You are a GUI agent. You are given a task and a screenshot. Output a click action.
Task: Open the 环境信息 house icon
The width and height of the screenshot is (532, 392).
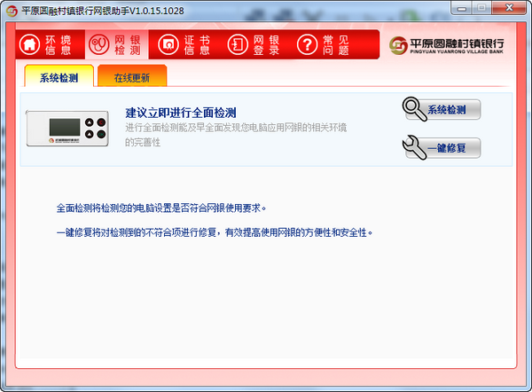[x=29, y=44]
